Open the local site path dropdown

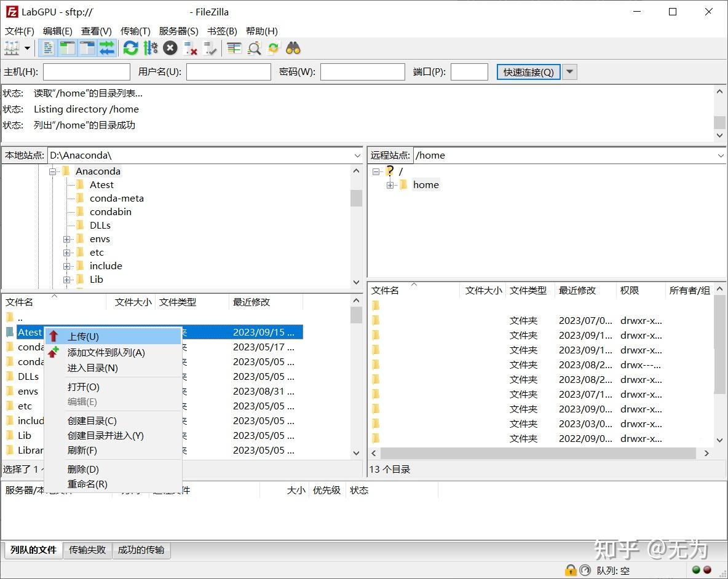click(x=357, y=156)
